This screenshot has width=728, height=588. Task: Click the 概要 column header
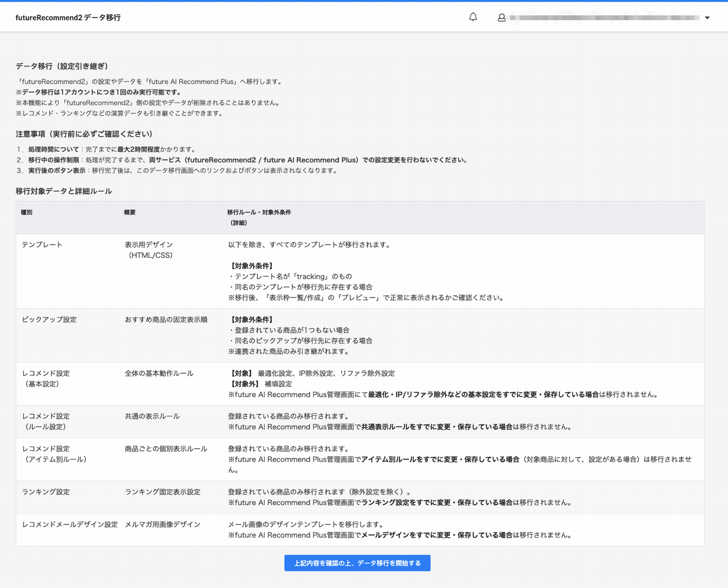point(130,212)
